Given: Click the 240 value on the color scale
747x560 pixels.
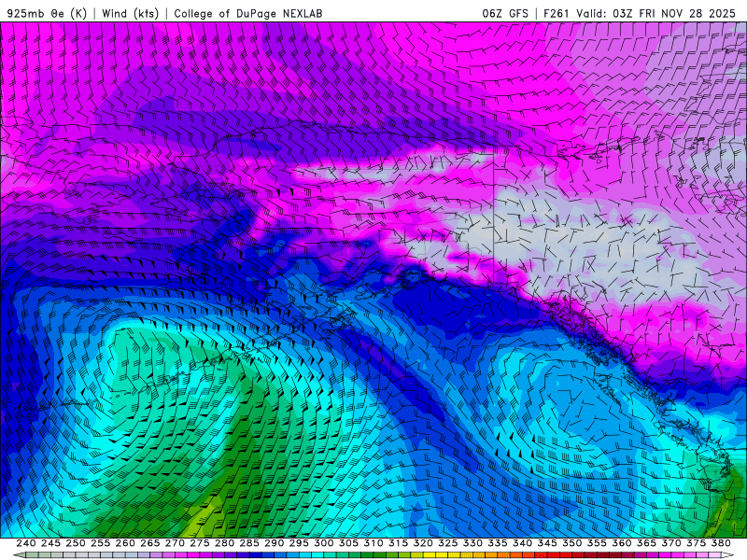Looking at the screenshot, I should point(26,543).
